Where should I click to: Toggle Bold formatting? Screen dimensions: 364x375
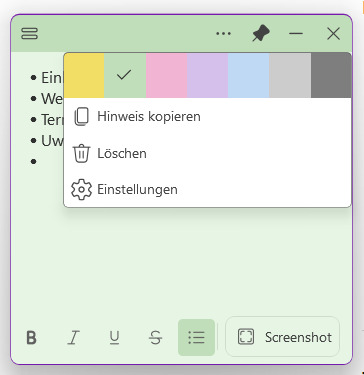pyautogui.click(x=31, y=337)
